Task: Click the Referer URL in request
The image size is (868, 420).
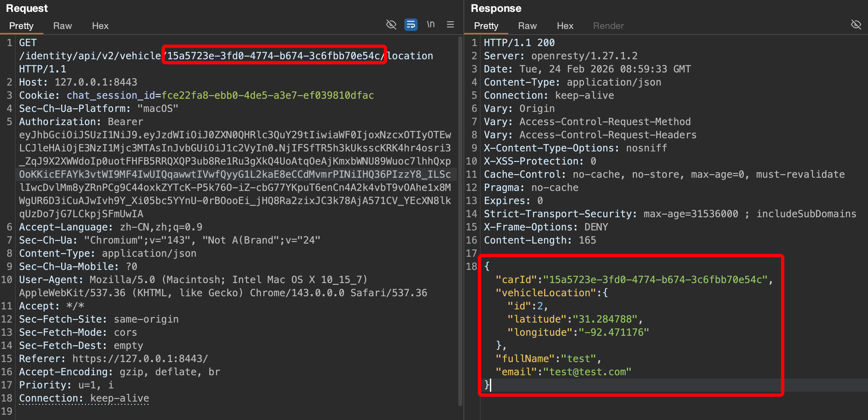Action: point(140,358)
